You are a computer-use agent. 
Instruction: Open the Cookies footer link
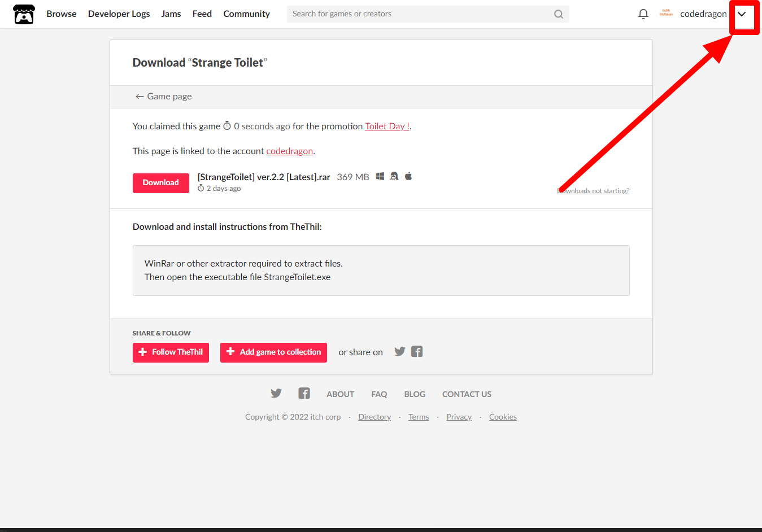(x=503, y=417)
